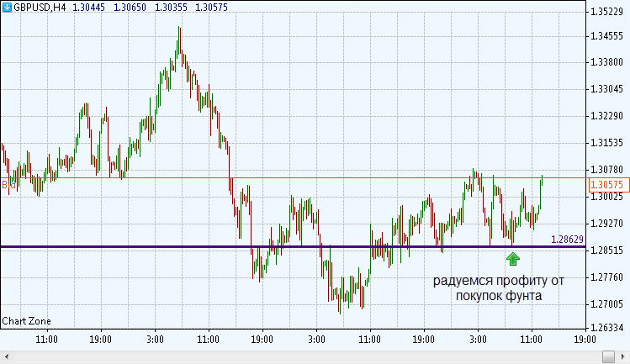The height and width of the screenshot is (364, 630).
Task: Click the price axis label 1.33800
Action: tap(607, 62)
